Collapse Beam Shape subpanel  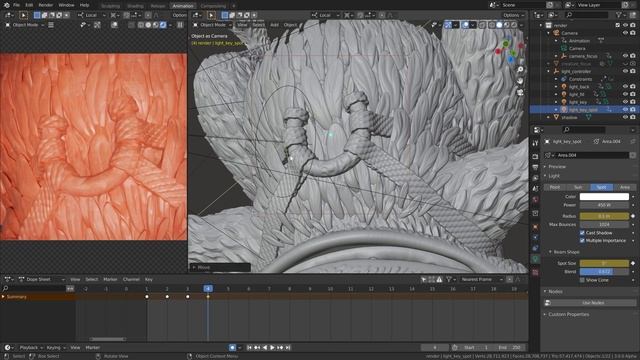566,252
